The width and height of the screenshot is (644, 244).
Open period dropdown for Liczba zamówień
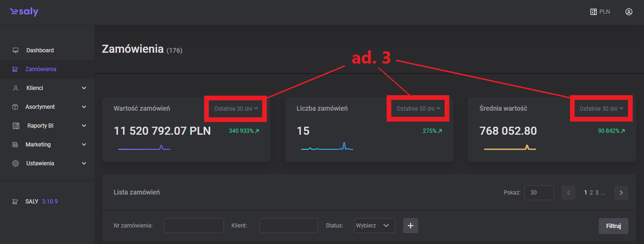[418, 109]
